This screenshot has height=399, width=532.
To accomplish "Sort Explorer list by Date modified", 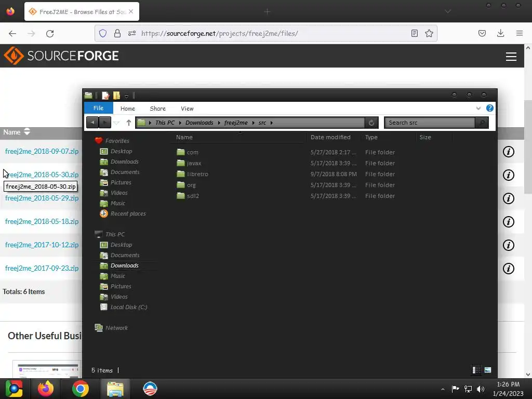I will pos(330,137).
